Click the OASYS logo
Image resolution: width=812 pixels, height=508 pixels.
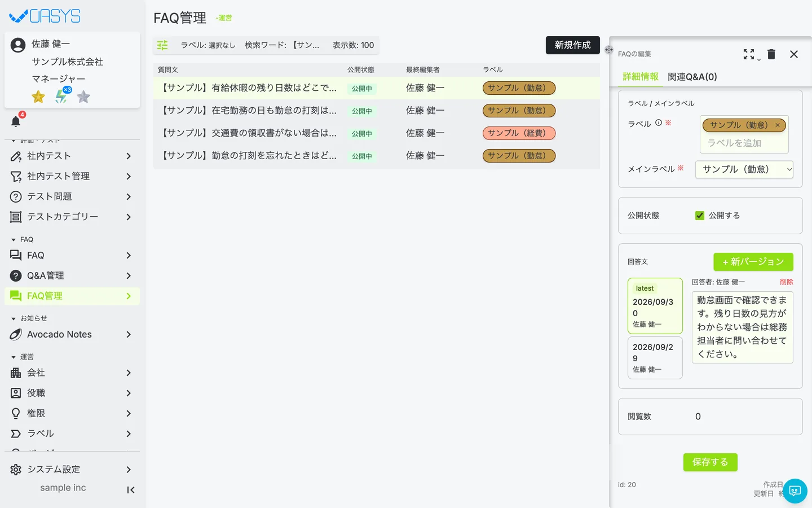coord(45,16)
